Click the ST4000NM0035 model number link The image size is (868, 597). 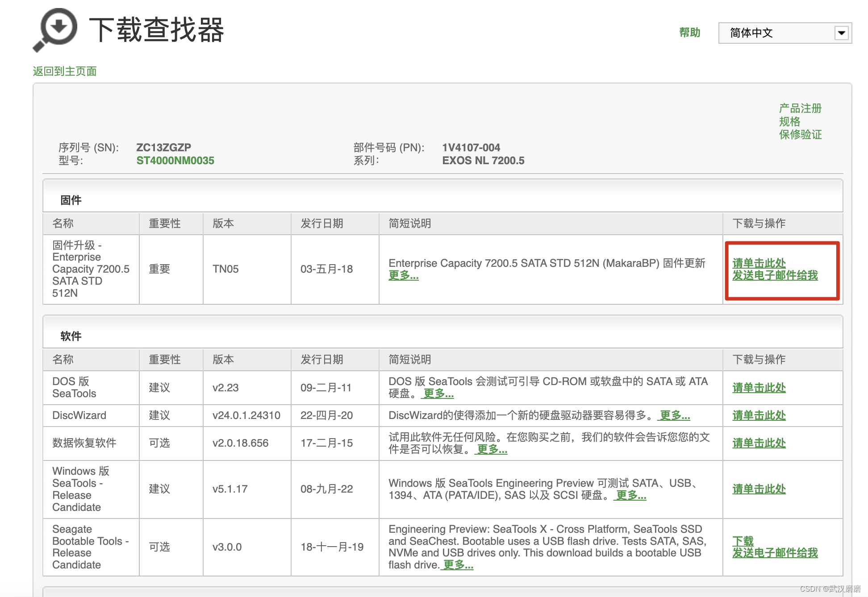coord(175,161)
